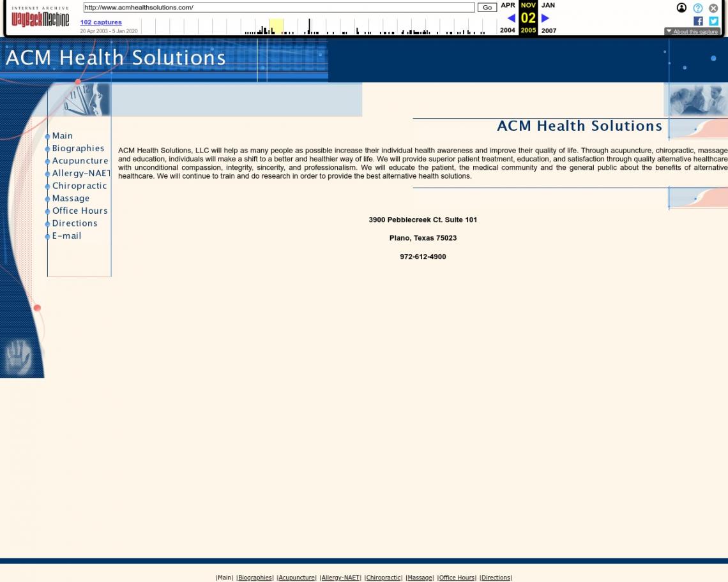The height and width of the screenshot is (582, 728).
Task: Open Main in the sidebar menu
Action: pyautogui.click(x=62, y=135)
